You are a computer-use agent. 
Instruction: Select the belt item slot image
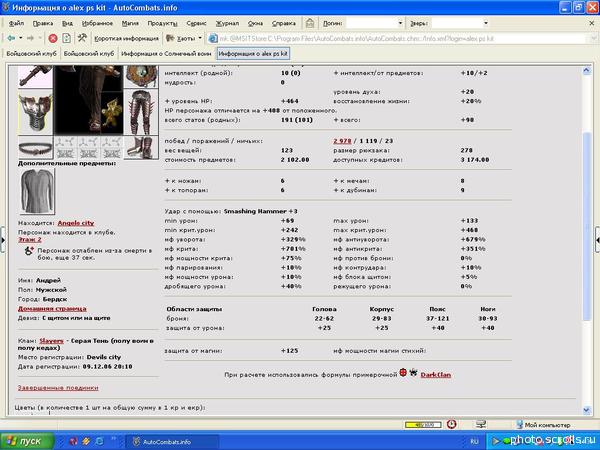point(35,147)
